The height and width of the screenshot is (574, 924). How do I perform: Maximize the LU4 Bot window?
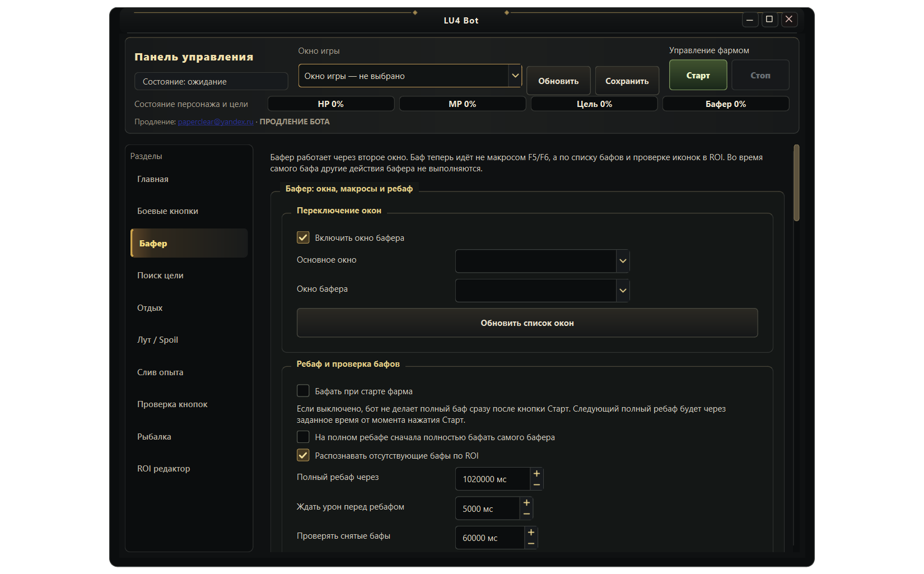tap(769, 20)
